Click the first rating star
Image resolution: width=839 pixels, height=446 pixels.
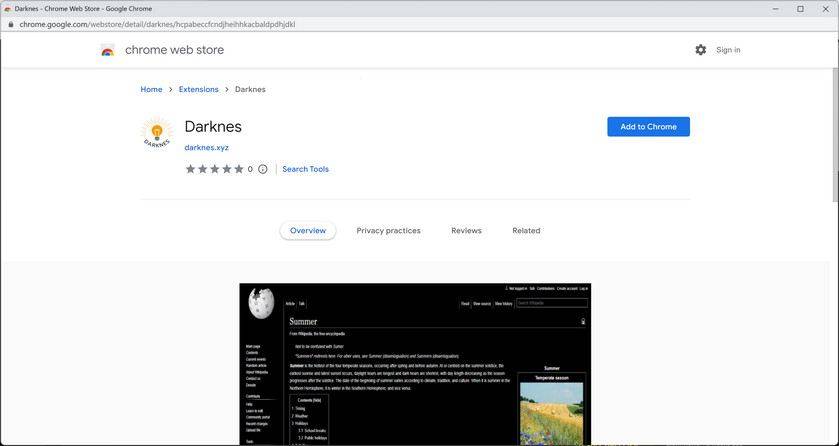(x=190, y=169)
